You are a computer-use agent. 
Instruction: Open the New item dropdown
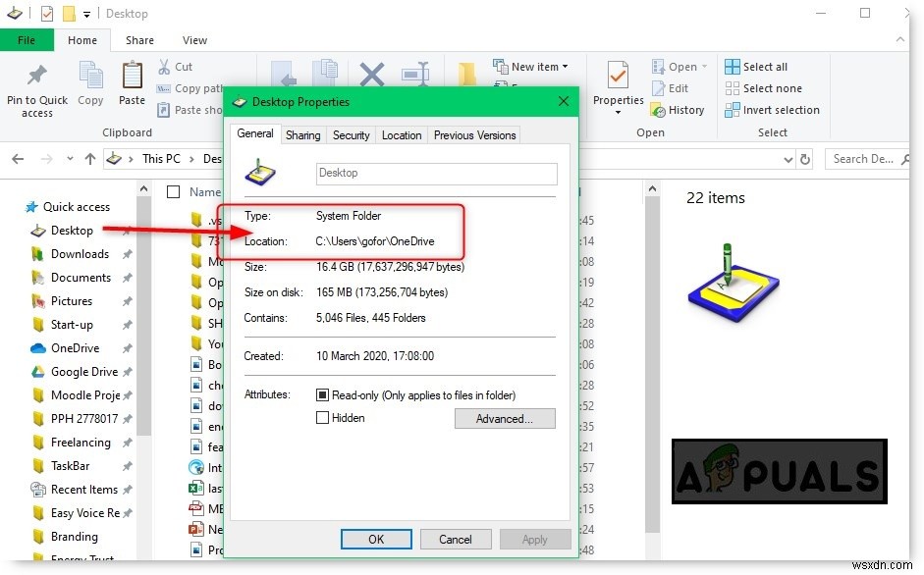(531, 66)
